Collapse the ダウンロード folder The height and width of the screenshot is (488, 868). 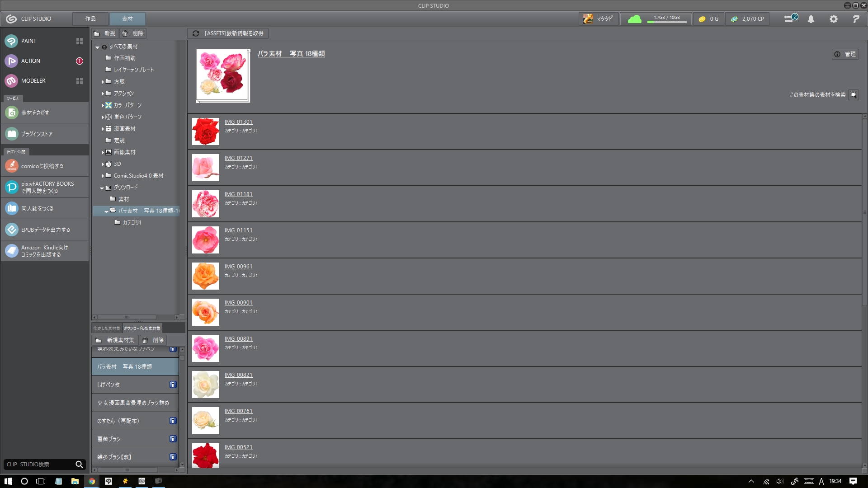pos(102,188)
